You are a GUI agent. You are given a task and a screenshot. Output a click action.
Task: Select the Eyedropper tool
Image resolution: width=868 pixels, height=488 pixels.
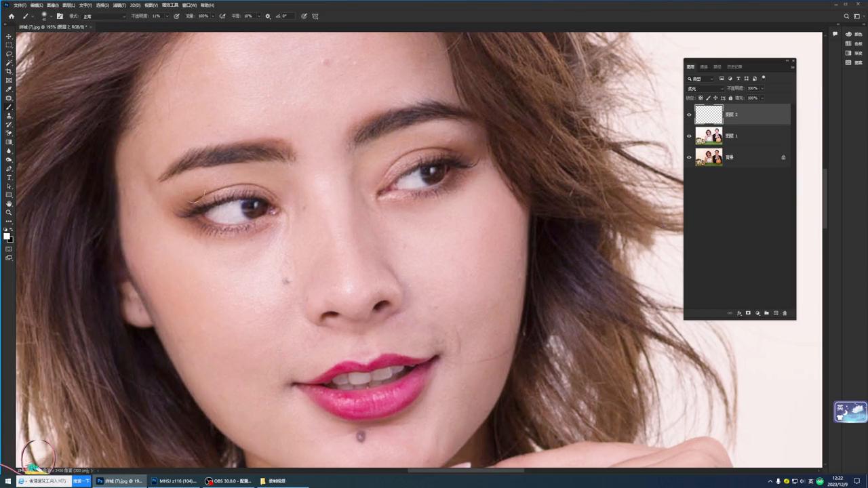click(9, 89)
